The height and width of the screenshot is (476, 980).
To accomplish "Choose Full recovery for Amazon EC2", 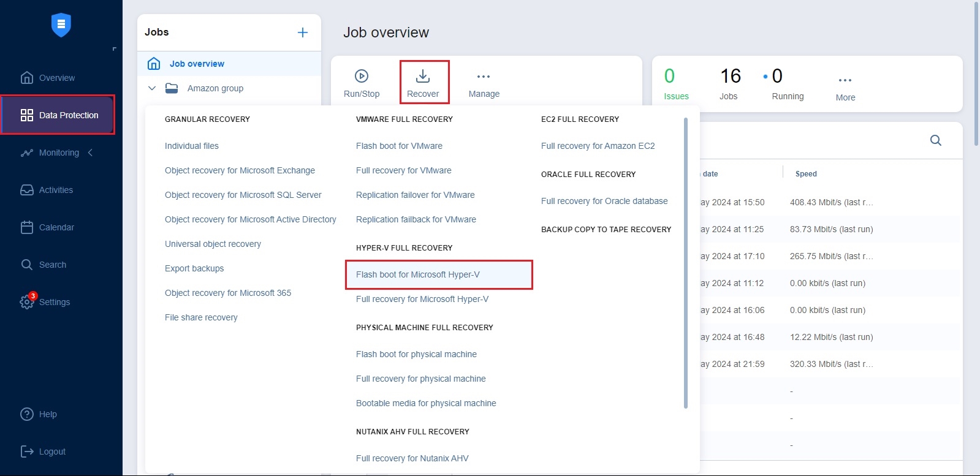I will tap(598, 146).
